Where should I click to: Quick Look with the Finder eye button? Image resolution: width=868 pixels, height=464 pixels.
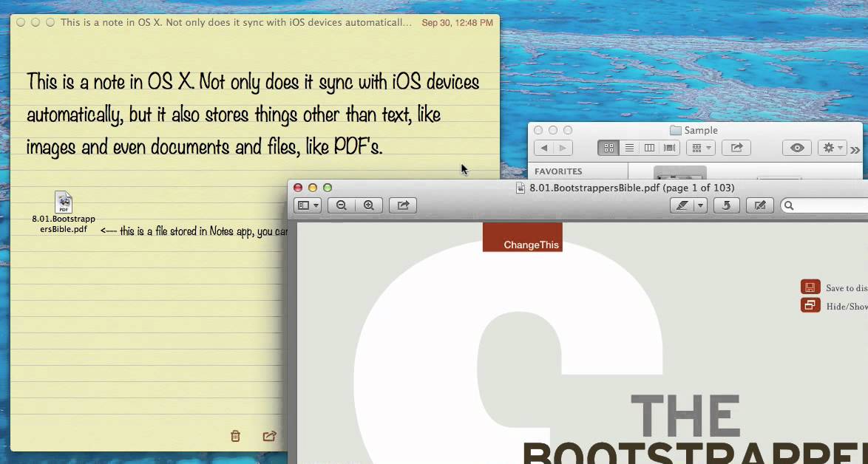(796, 148)
